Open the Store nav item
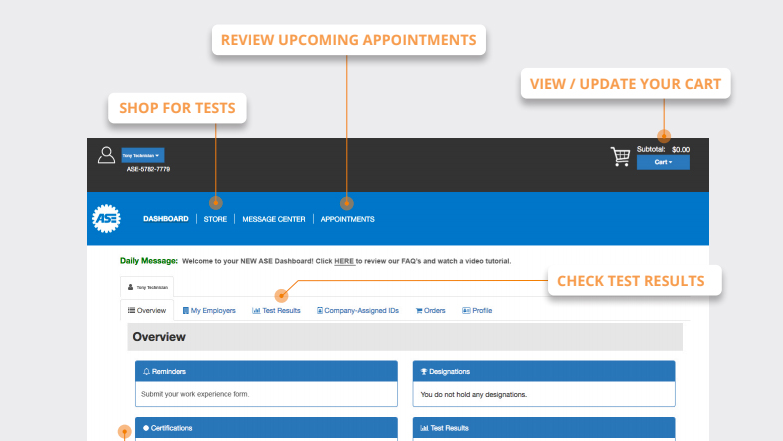Viewport: 783px width, 441px height. (x=215, y=219)
